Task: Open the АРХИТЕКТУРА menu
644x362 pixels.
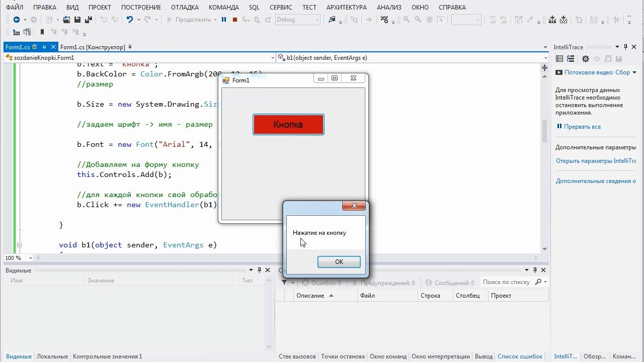Action: pyautogui.click(x=347, y=8)
